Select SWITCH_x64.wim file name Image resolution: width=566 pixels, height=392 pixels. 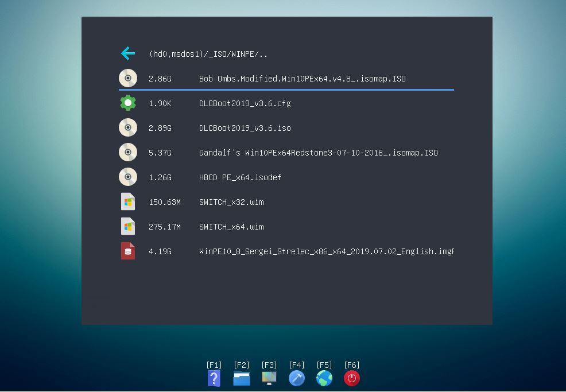click(231, 227)
